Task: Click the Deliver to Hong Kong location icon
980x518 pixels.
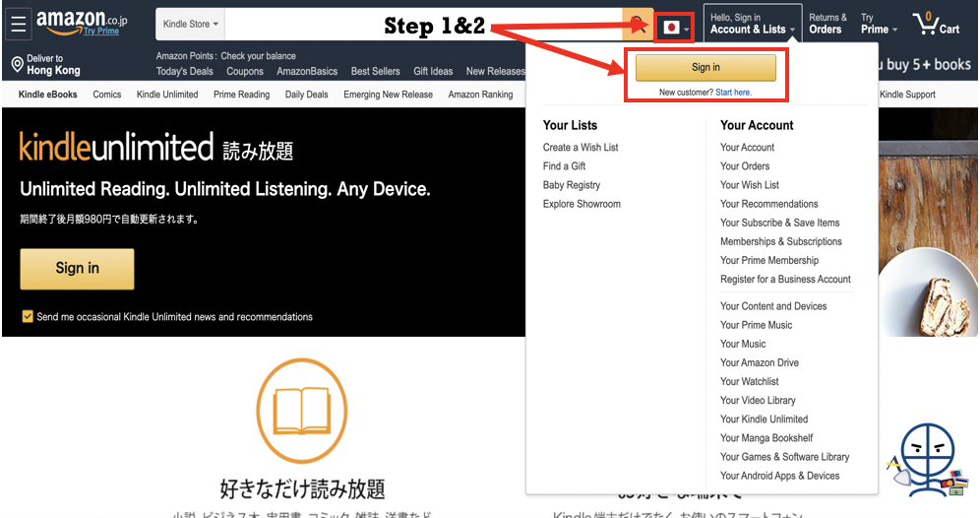Action: pos(18,64)
